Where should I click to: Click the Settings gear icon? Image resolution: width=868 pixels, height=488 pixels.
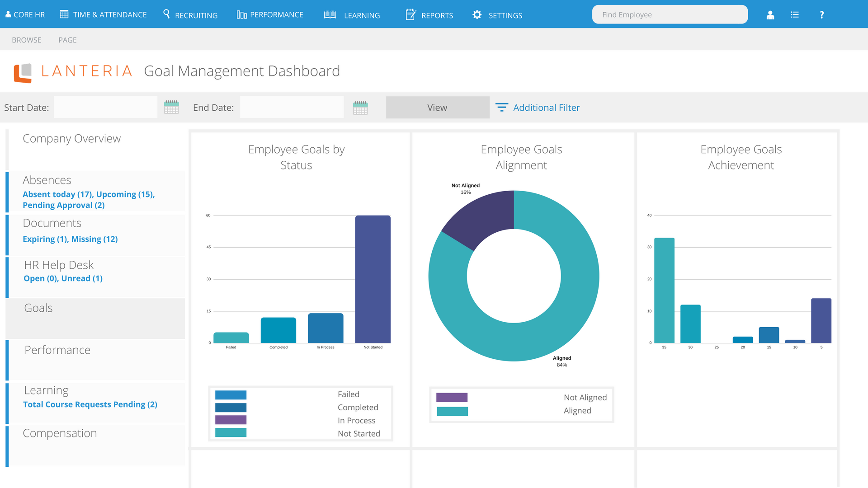pos(477,14)
